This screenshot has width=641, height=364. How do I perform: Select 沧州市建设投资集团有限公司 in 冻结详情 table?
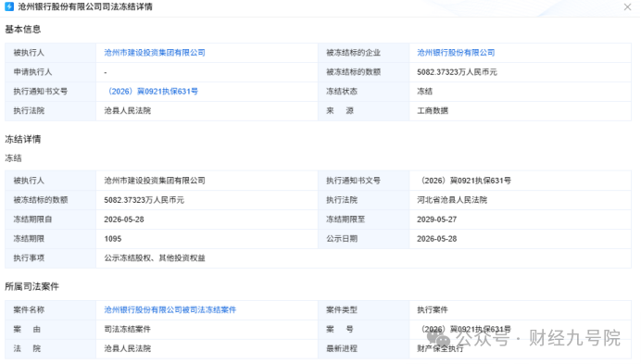click(155, 181)
